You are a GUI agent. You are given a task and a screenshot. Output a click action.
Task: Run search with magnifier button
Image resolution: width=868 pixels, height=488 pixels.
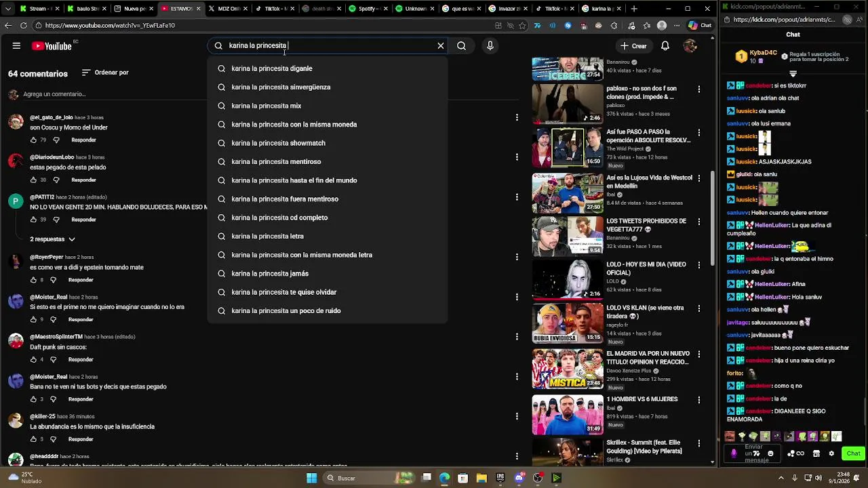pyautogui.click(x=461, y=46)
